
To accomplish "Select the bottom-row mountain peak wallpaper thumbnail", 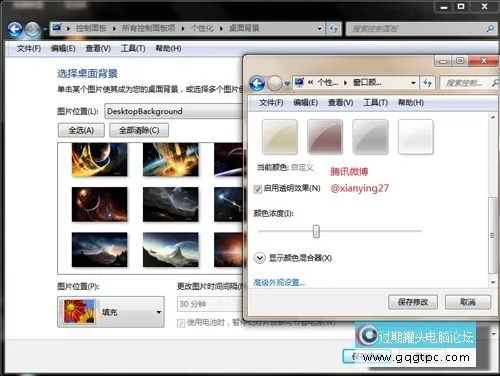I will tap(171, 250).
